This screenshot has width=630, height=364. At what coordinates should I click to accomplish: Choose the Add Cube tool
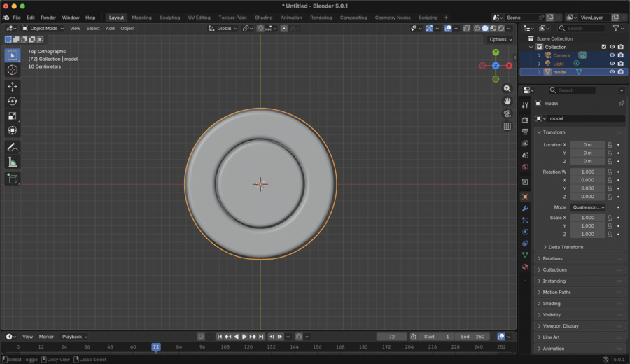pyautogui.click(x=13, y=179)
